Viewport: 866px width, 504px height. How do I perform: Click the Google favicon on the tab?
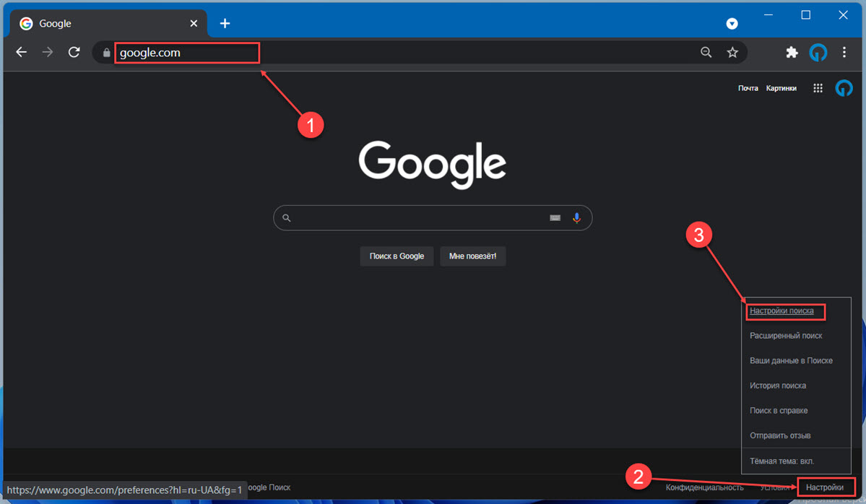pos(26,24)
